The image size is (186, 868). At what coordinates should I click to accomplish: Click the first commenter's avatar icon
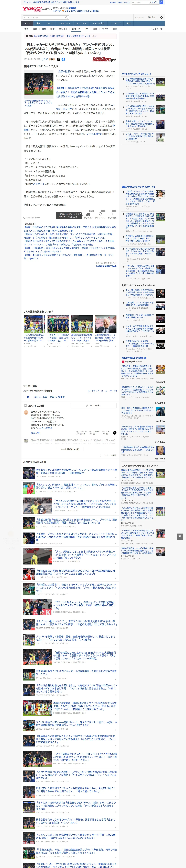(26, 412)
